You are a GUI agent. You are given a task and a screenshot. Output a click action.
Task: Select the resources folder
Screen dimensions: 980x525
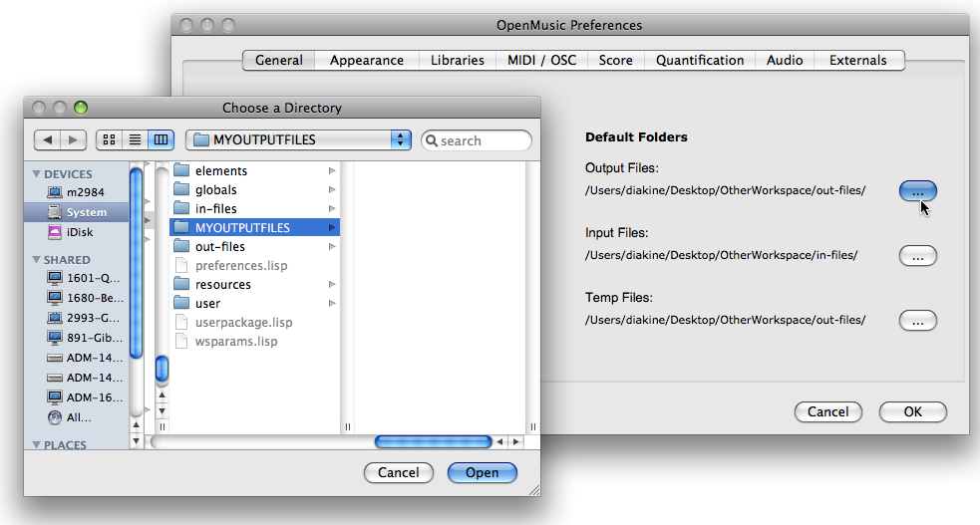(x=255, y=285)
